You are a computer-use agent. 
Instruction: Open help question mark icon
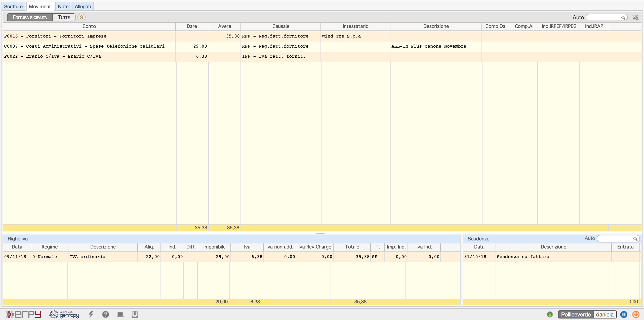[x=105, y=314]
